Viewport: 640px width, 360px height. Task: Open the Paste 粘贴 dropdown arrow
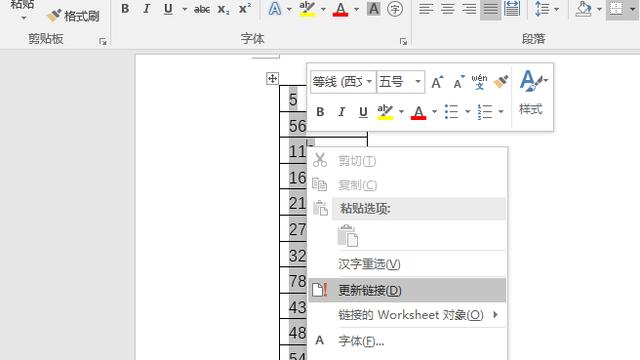coord(23,18)
